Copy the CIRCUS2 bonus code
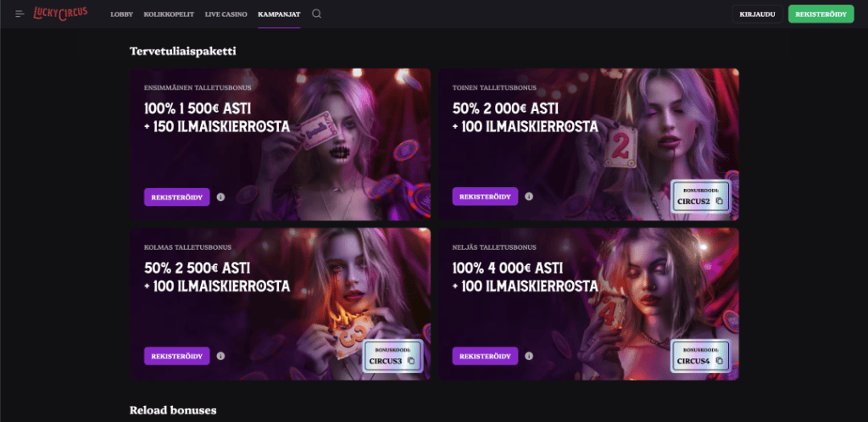 (719, 202)
